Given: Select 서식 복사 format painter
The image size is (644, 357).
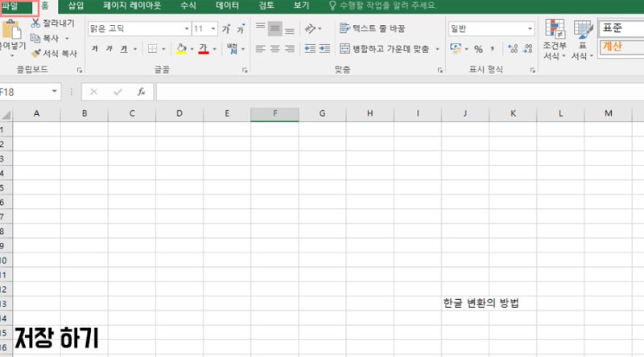Looking at the screenshot, I should point(54,53).
